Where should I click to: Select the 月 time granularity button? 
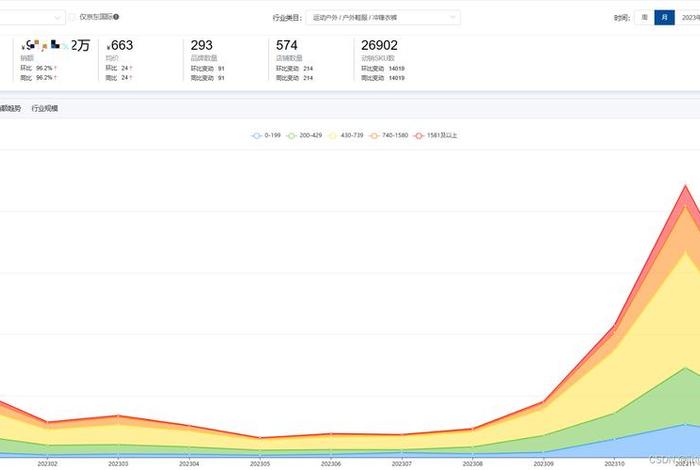point(664,17)
